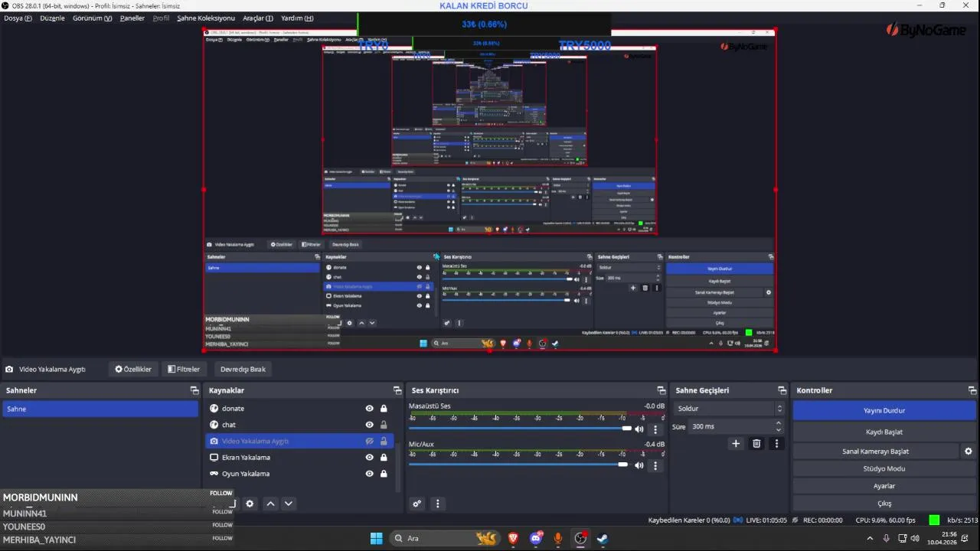Mute the Masaüstü Ses speaker icon
Image resolution: width=980 pixels, height=551 pixels.
[639, 429]
